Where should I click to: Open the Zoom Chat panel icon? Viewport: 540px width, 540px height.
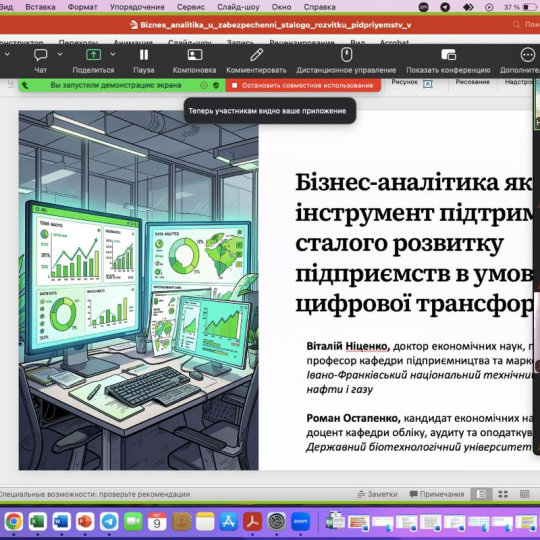40,54
